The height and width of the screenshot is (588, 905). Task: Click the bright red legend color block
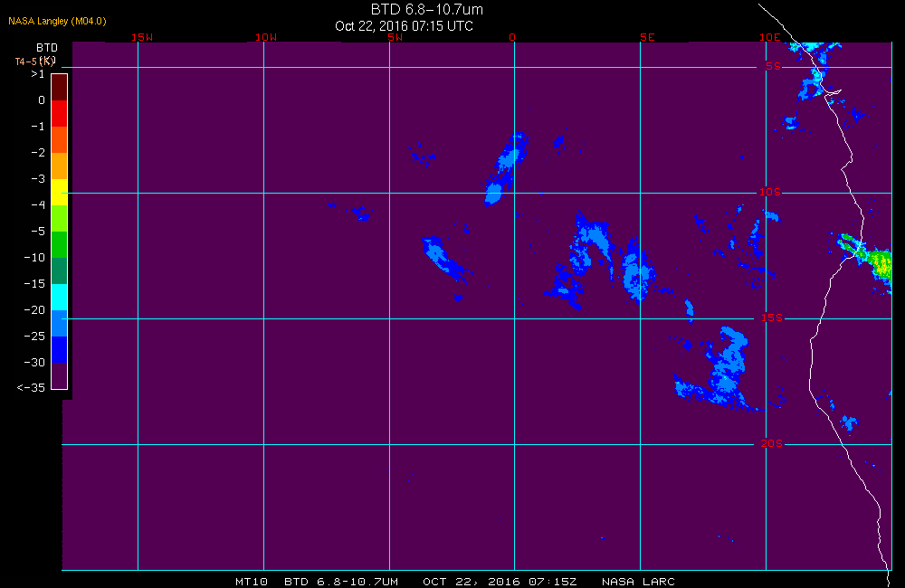coord(60,114)
